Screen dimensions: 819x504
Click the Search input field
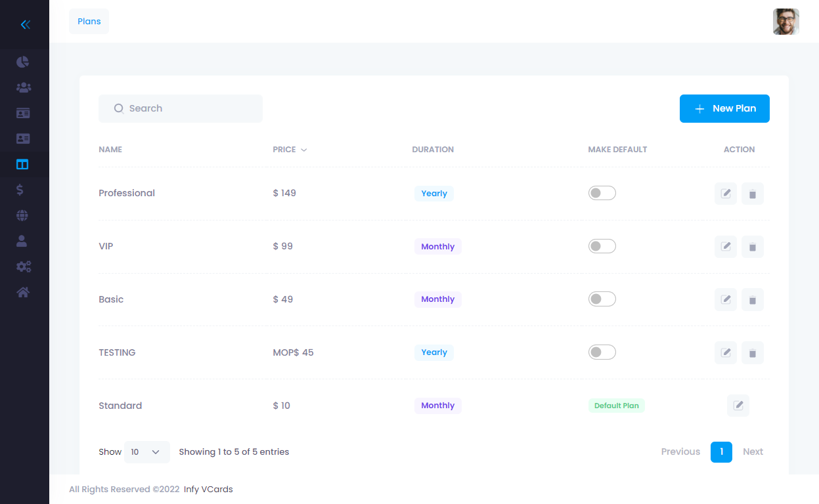[x=181, y=108]
